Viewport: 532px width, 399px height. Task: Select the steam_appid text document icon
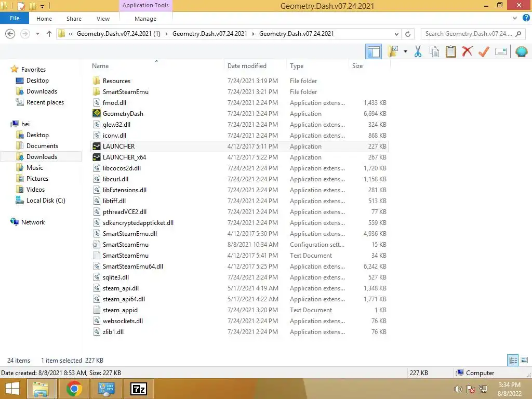tap(96, 310)
